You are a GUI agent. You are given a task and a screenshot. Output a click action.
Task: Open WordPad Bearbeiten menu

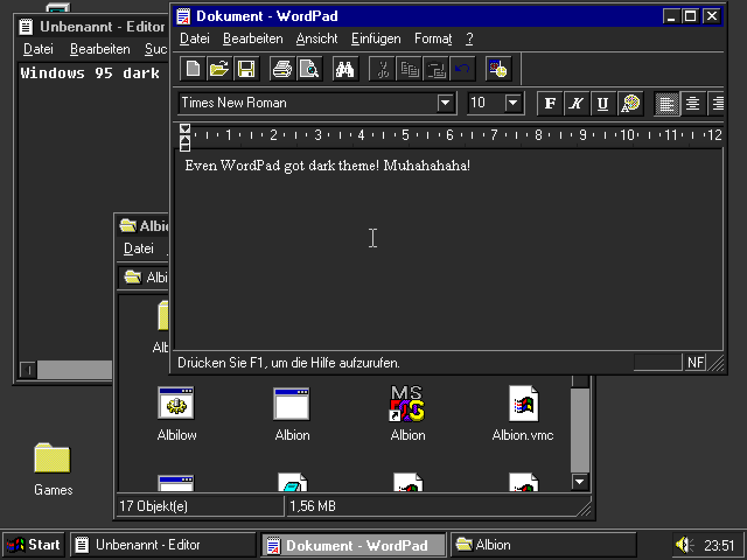(x=253, y=38)
